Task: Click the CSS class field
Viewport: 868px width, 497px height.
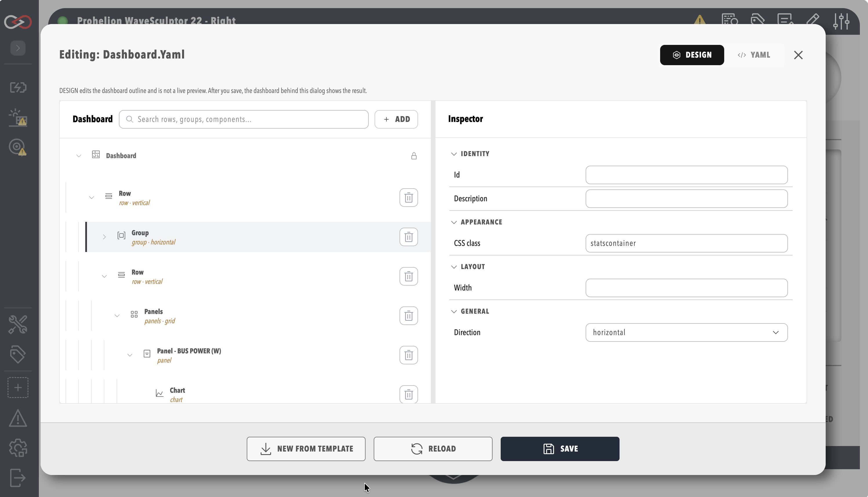Action: (686, 243)
